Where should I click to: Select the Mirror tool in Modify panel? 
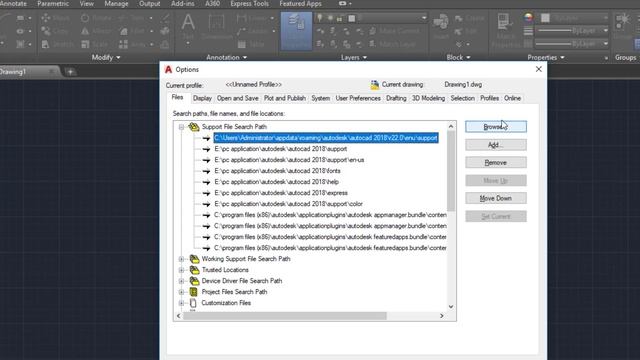pos(95,31)
